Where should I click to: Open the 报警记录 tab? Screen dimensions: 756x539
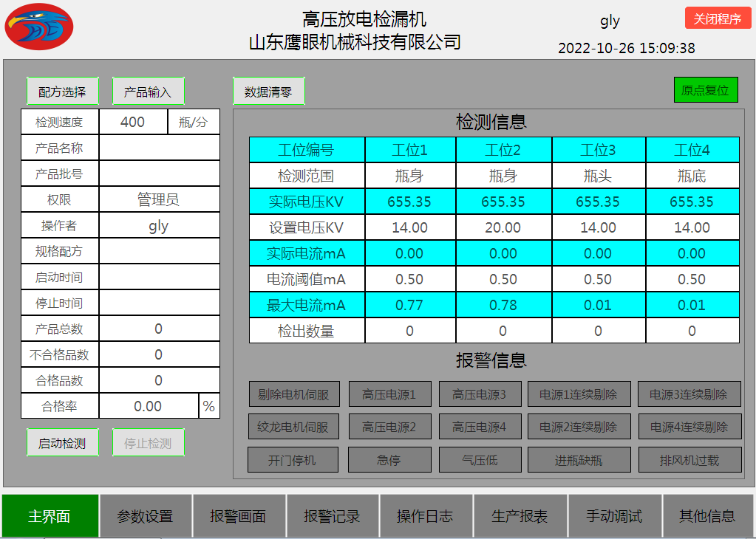333,516
